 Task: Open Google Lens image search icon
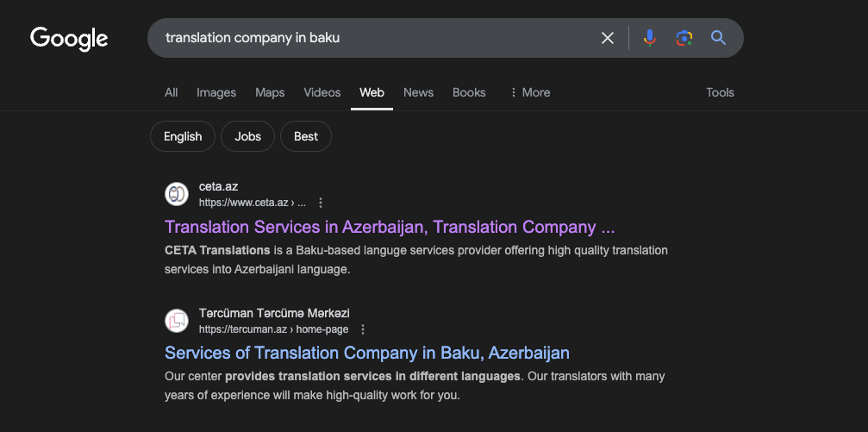pyautogui.click(x=684, y=38)
